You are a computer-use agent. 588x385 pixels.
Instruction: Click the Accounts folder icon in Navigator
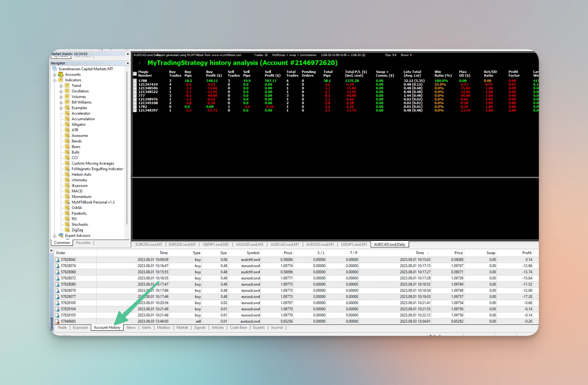coord(60,75)
